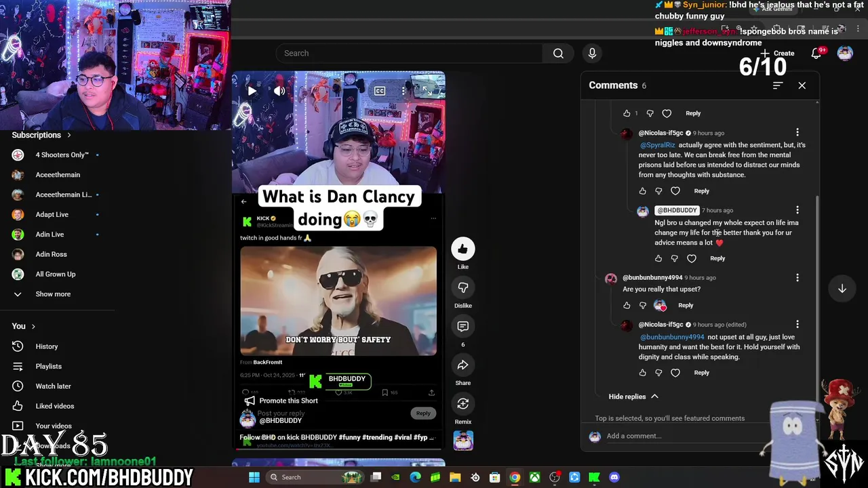Screen dimensions: 868x488
Task: Share the Short
Action: click(463, 365)
